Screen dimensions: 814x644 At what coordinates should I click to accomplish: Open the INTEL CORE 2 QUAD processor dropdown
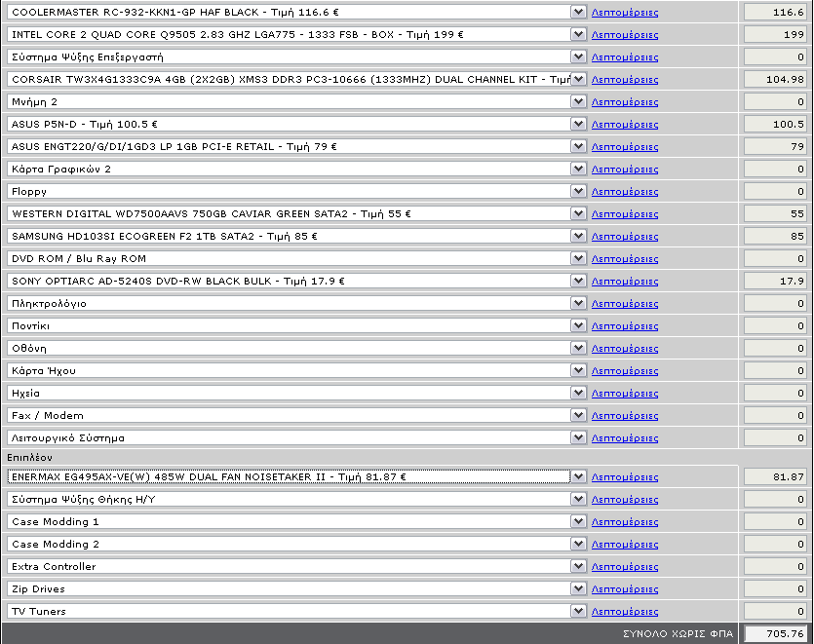point(297,34)
